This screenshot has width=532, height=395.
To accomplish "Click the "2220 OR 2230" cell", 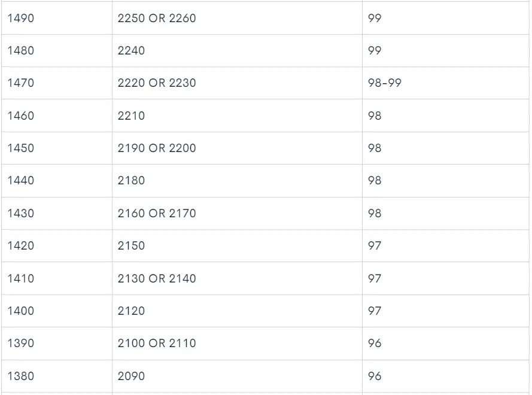I will click(x=157, y=83).
